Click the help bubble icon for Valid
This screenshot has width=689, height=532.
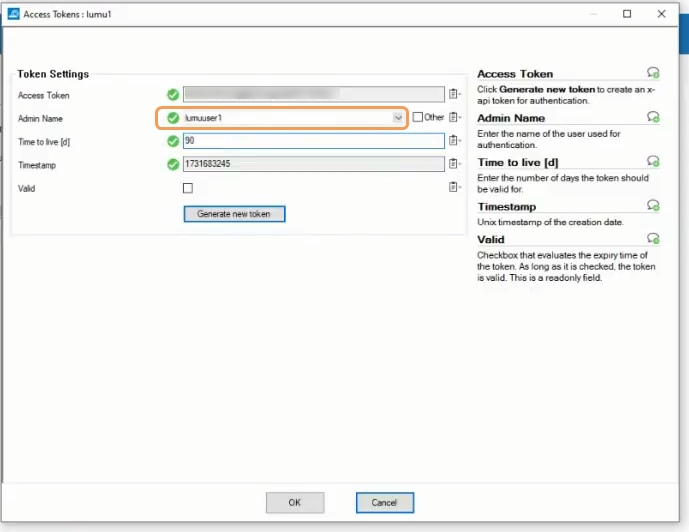[x=653, y=239]
